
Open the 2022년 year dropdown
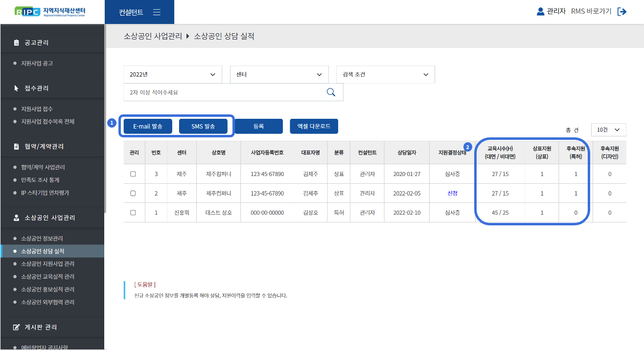tap(172, 74)
